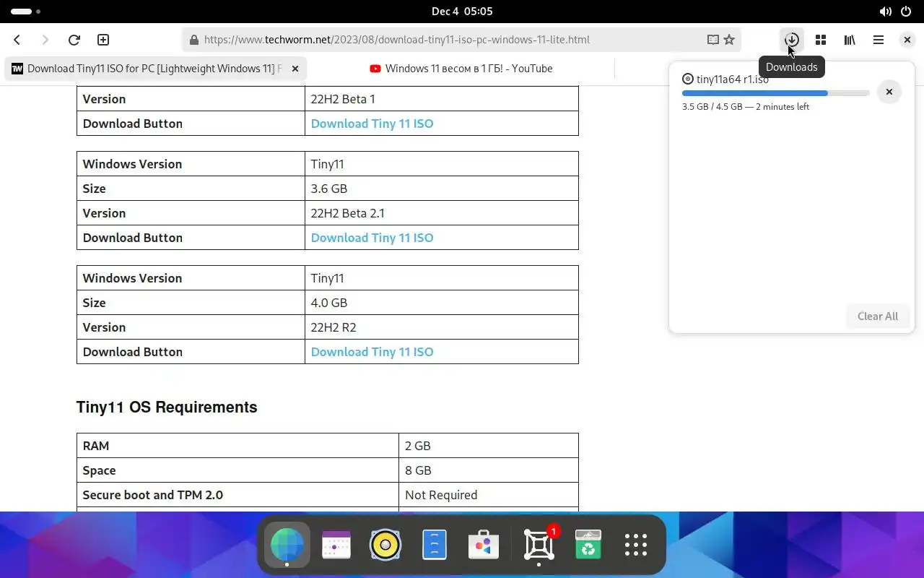Open a new tab with plus icon

103,40
